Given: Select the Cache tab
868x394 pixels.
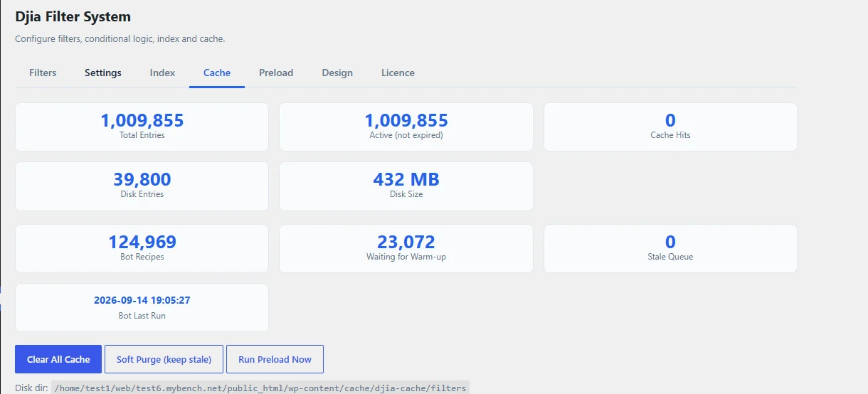Looking at the screenshot, I should tap(217, 73).
